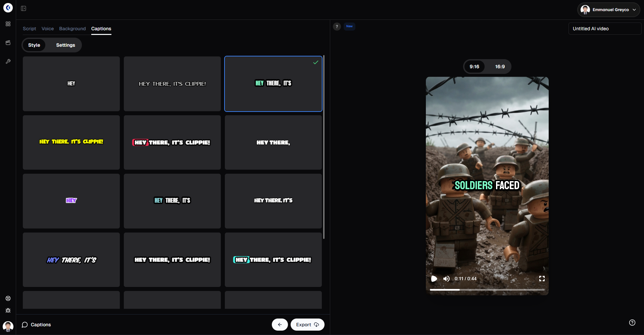This screenshot has height=335, width=644.
Task: Choose the purple HEY caption style
Action: [x=71, y=201]
